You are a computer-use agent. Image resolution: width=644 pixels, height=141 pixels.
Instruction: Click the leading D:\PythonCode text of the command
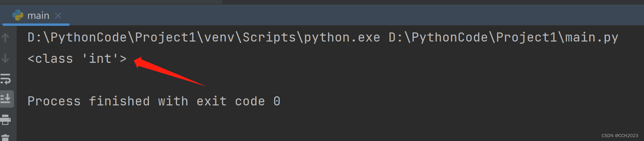pos(77,37)
